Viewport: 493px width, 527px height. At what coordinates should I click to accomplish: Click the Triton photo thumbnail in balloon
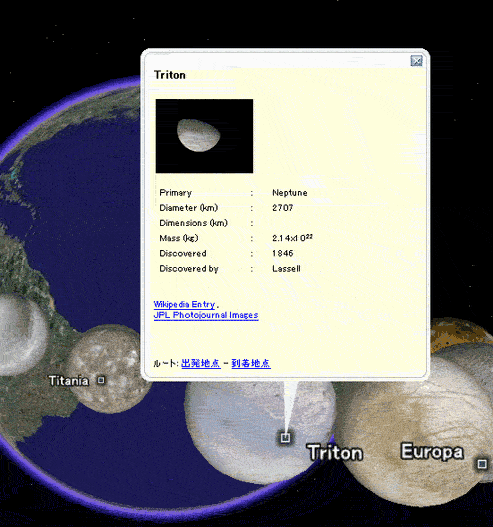click(204, 136)
